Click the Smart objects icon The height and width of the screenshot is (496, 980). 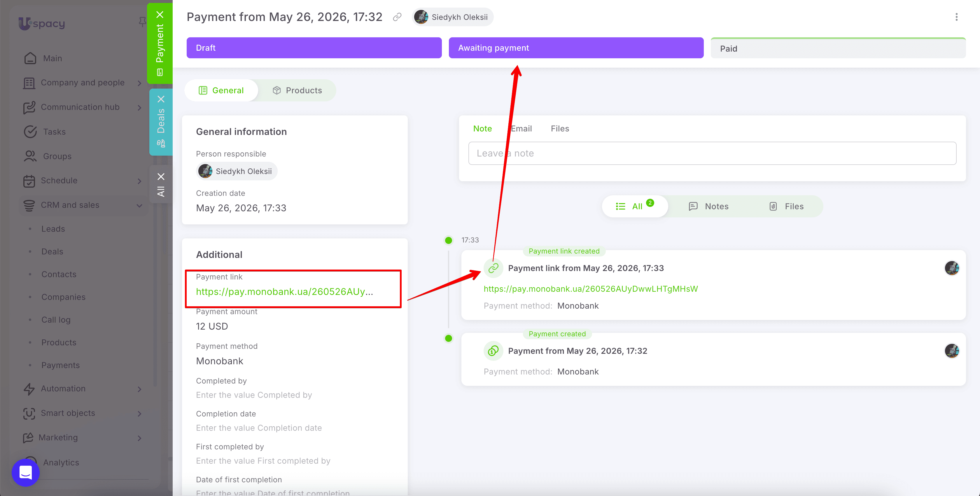click(x=29, y=414)
